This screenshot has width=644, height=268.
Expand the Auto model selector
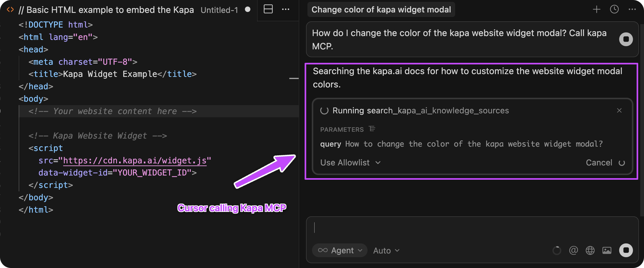tap(386, 250)
